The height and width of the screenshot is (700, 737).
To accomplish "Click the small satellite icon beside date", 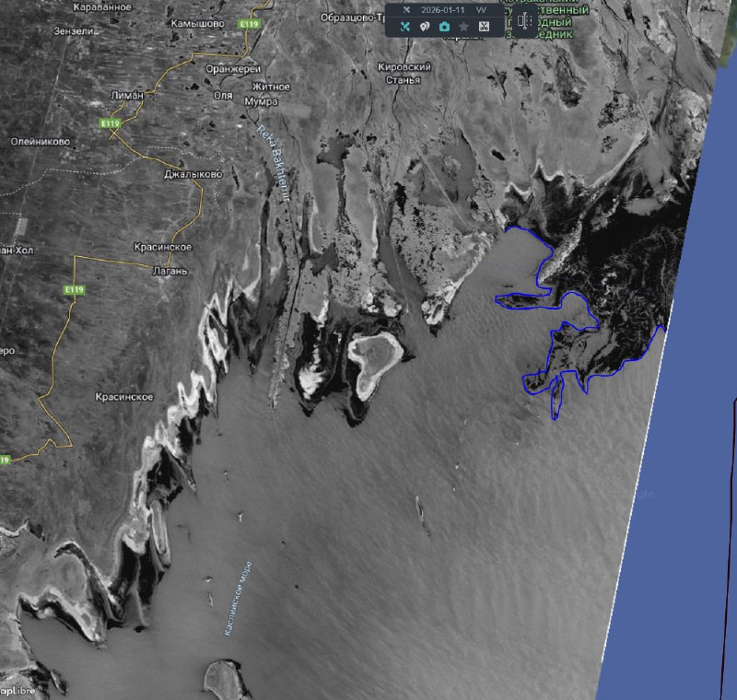I will (x=405, y=10).
